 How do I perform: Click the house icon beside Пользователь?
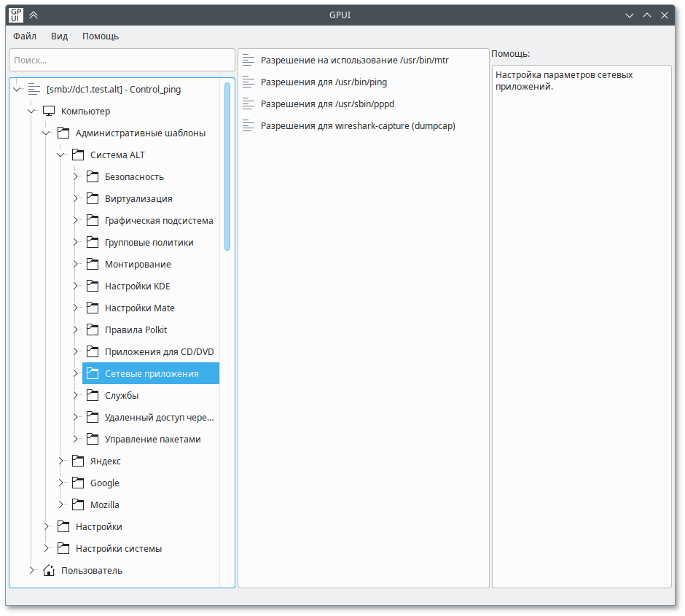(x=49, y=570)
